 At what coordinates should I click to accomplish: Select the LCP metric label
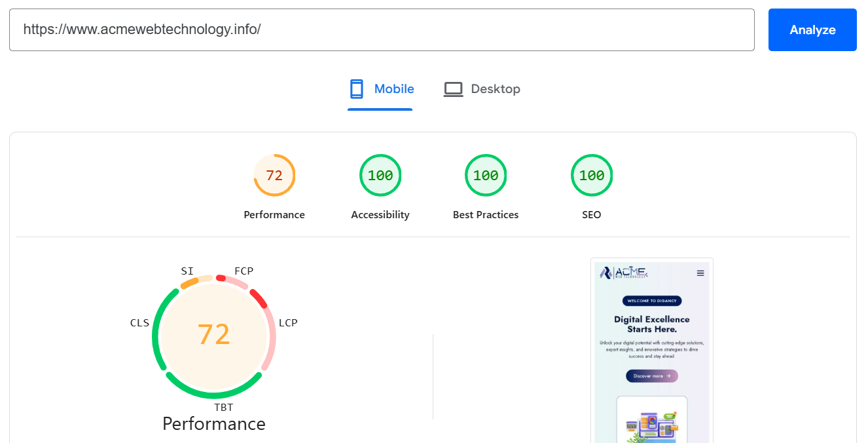tap(289, 322)
